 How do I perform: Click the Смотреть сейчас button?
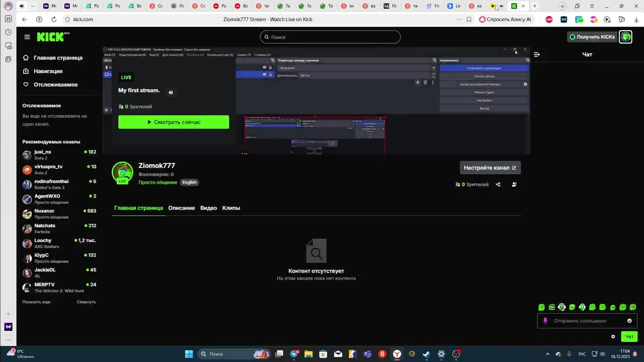tap(174, 122)
